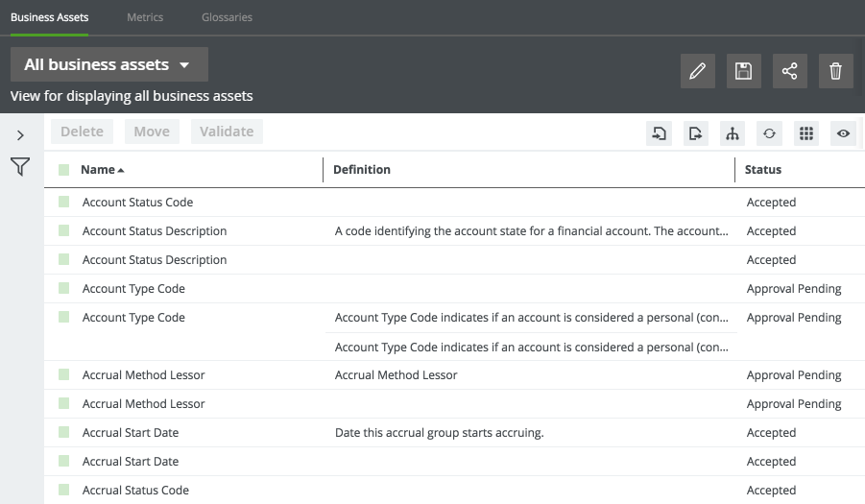Screen dimensions: 865x504
Task: Open the hierarchy tree view icon
Action: (x=733, y=133)
